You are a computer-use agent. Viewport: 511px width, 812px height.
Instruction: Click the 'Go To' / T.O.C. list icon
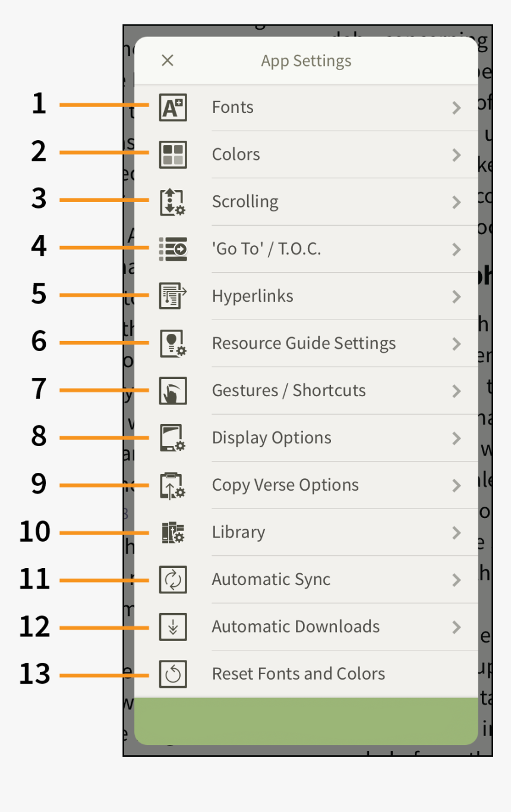coord(172,249)
